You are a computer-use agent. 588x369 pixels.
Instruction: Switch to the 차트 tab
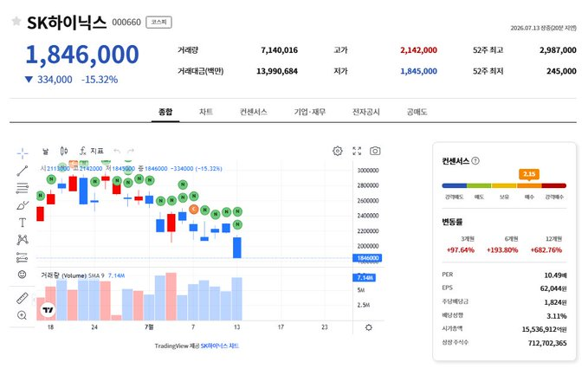(x=206, y=112)
